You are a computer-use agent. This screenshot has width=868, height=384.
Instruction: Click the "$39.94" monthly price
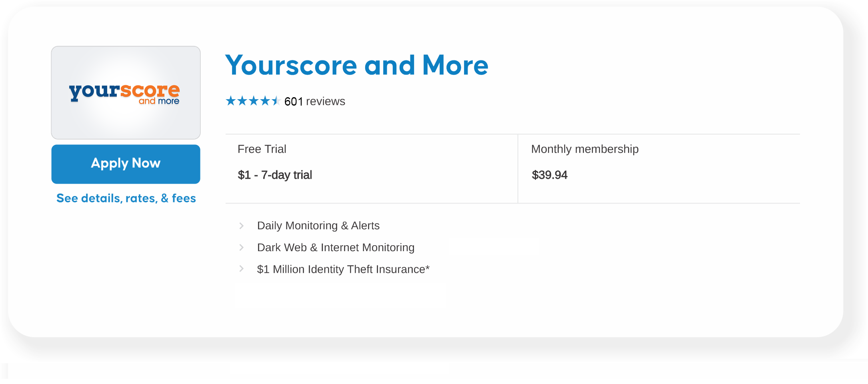click(x=550, y=175)
